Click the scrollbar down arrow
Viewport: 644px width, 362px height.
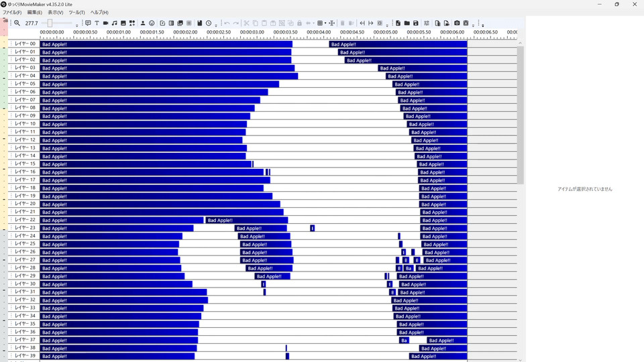pyautogui.click(x=520, y=360)
